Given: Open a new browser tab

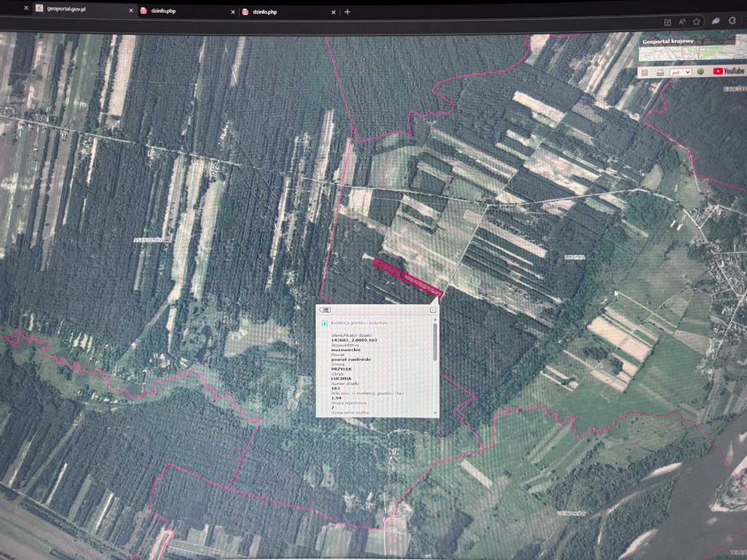Looking at the screenshot, I should [347, 12].
